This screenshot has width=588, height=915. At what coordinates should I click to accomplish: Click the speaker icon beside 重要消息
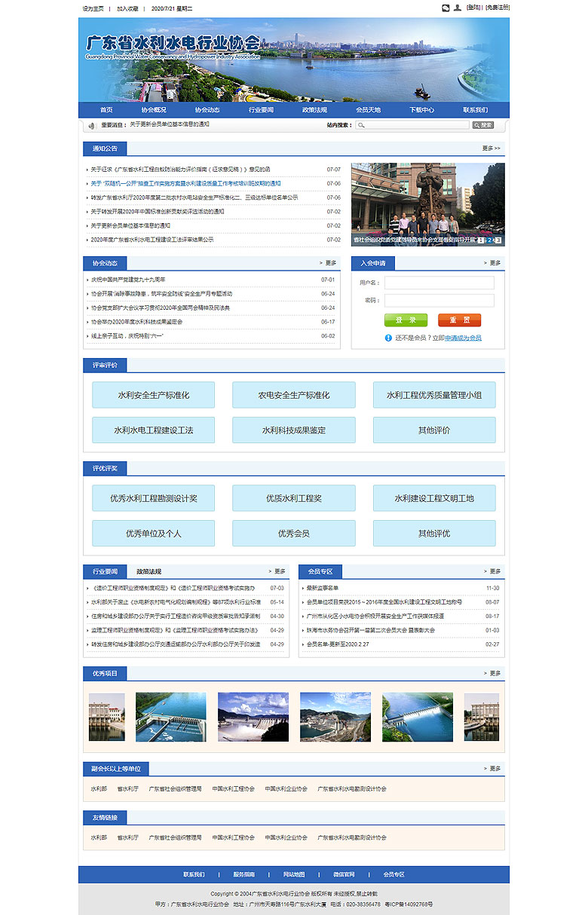(91, 125)
